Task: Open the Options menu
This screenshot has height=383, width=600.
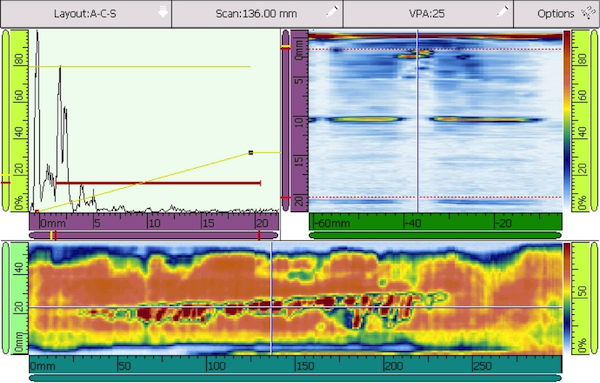Action: [x=556, y=14]
